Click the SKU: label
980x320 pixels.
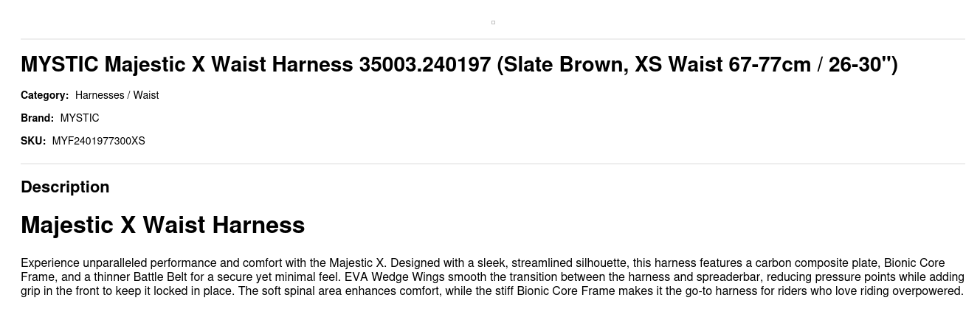point(33,141)
